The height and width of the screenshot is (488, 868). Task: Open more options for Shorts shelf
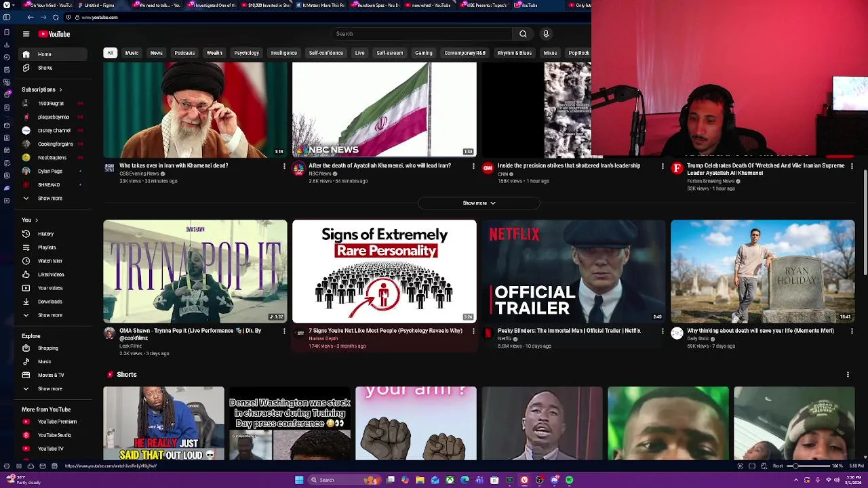848,374
